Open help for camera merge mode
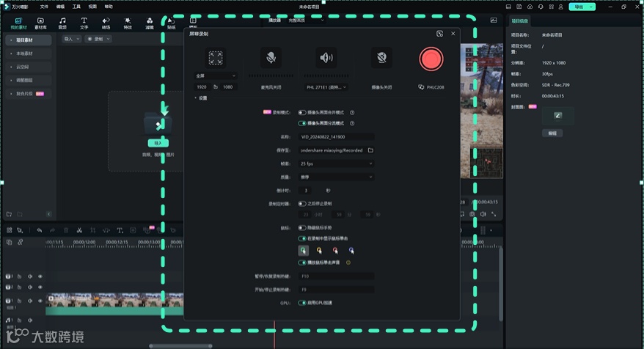Viewport: 644px width, 349px height. coord(352,112)
